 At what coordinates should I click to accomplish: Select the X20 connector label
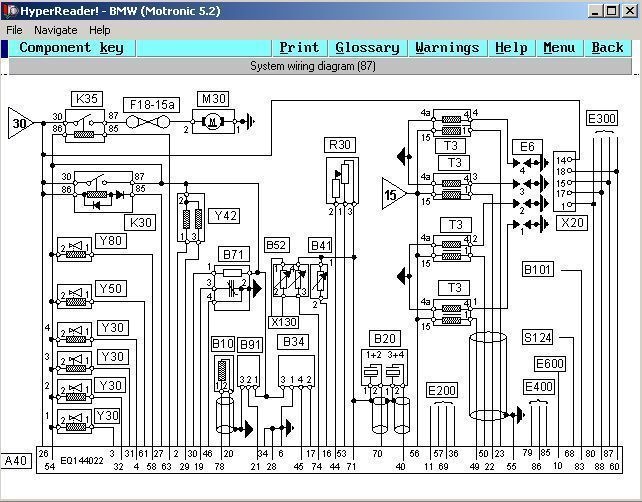(x=572, y=223)
